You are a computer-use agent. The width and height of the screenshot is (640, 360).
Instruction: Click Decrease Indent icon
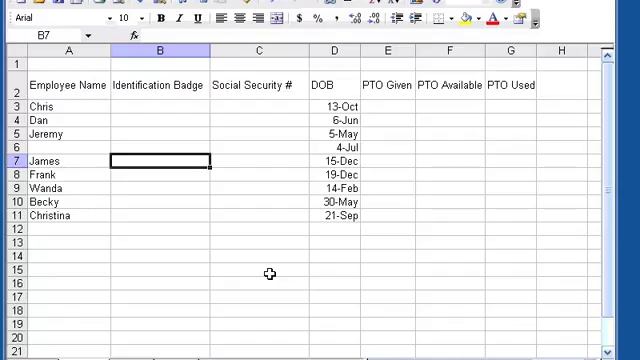tap(397, 18)
